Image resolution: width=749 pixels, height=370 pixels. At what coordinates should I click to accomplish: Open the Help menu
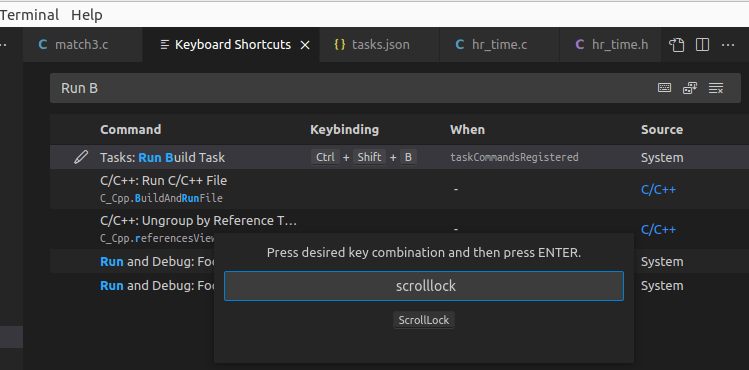pos(87,15)
